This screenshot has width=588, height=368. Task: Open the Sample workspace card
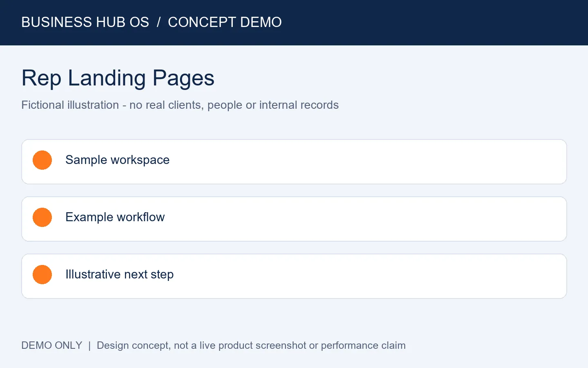(x=294, y=162)
